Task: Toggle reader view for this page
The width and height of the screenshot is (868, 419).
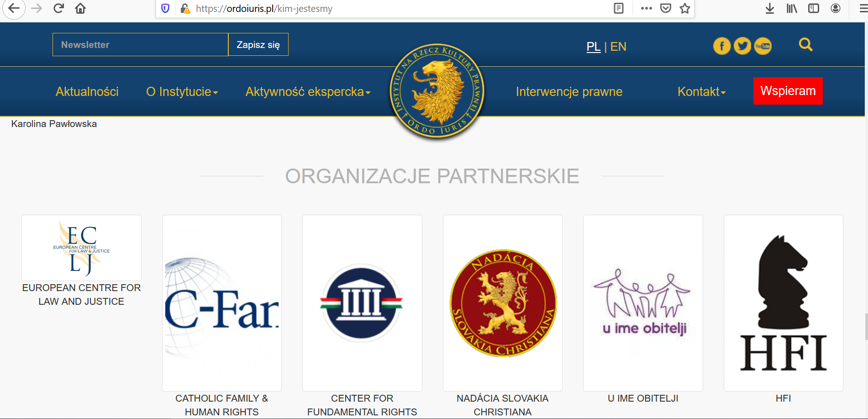Action: coord(619,9)
